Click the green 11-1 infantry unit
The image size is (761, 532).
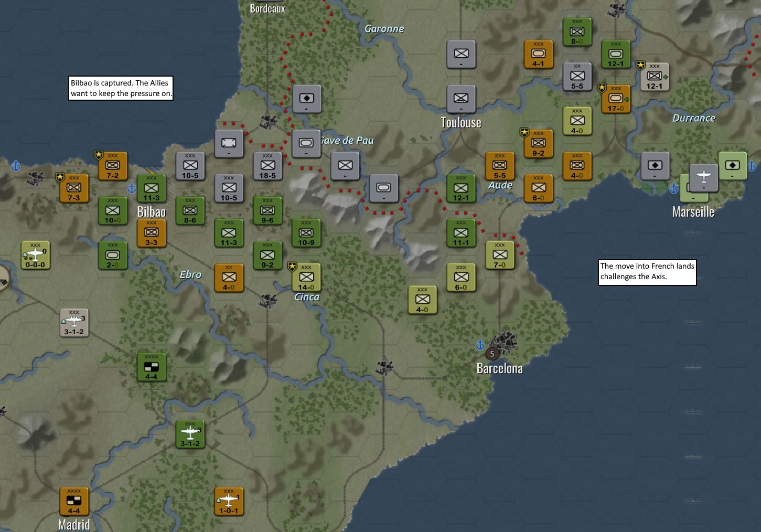[461, 233]
